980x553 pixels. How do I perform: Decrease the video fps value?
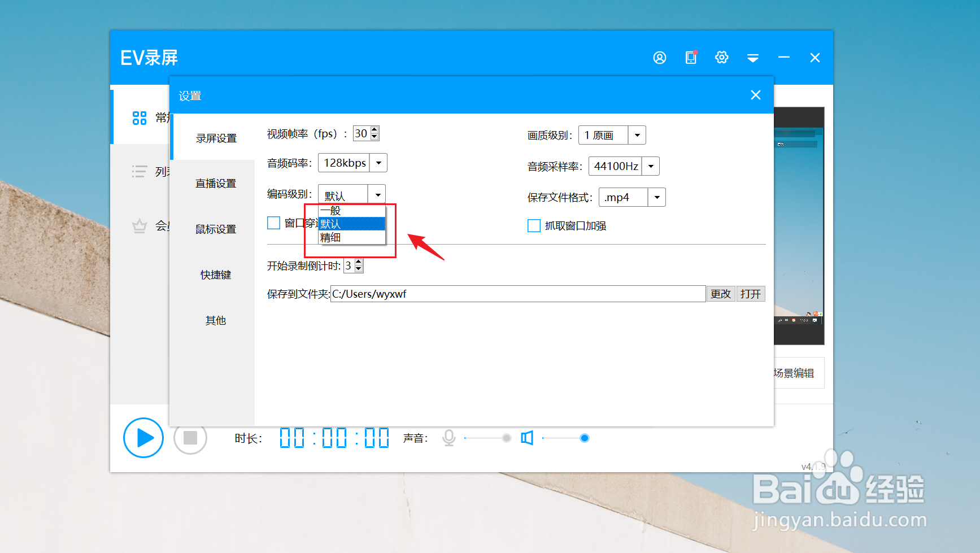(374, 137)
